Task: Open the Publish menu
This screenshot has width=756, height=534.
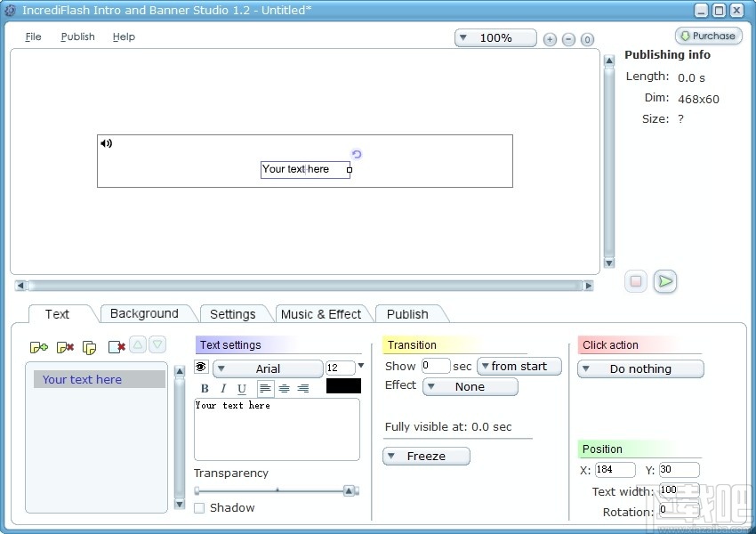Action: point(77,36)
